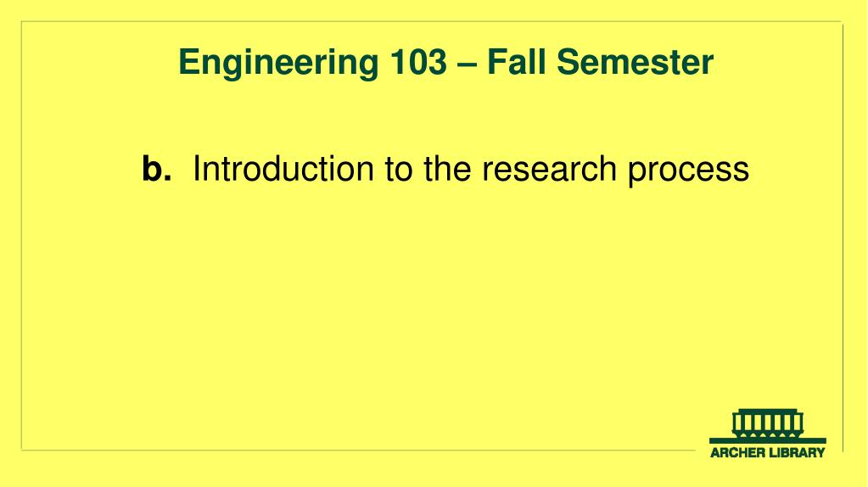
Task: Click the green base bar under the building logo
Action: (768, 440)
